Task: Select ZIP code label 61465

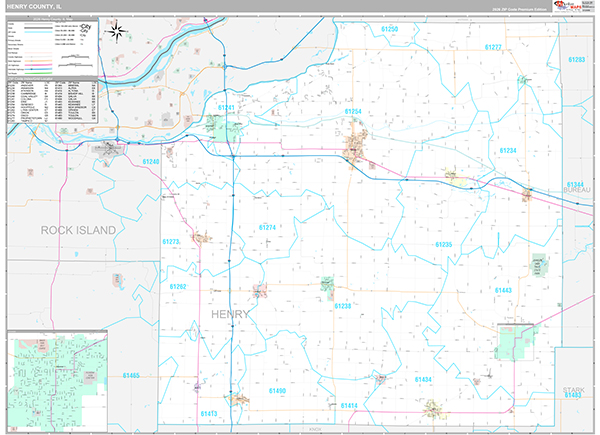Action: [x=131, y=375]
